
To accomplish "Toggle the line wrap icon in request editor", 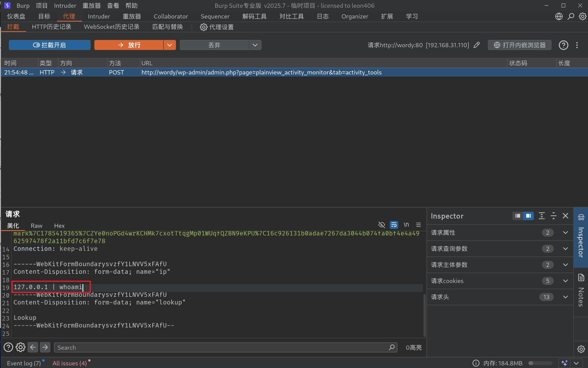I will pos(394,225).
